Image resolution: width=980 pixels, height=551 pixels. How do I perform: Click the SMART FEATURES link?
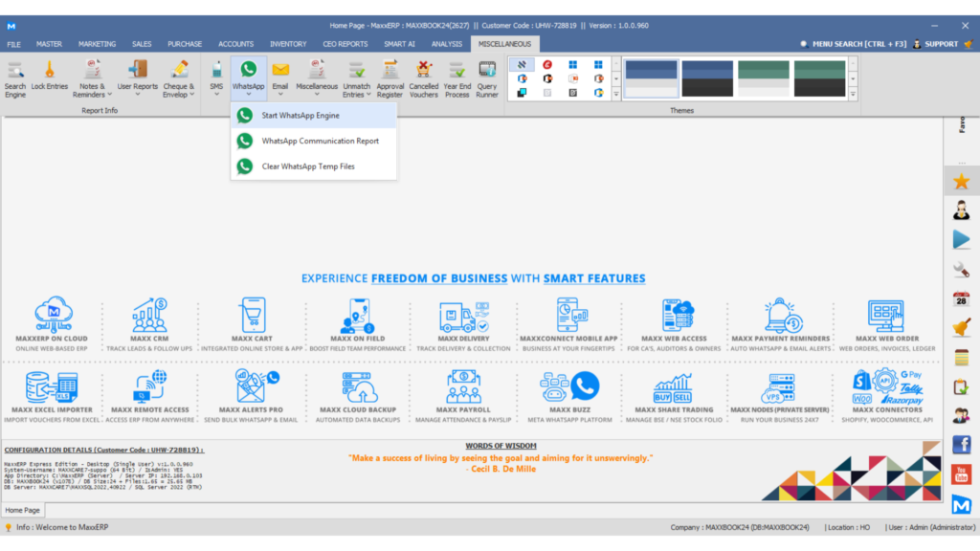pos(594,278)
